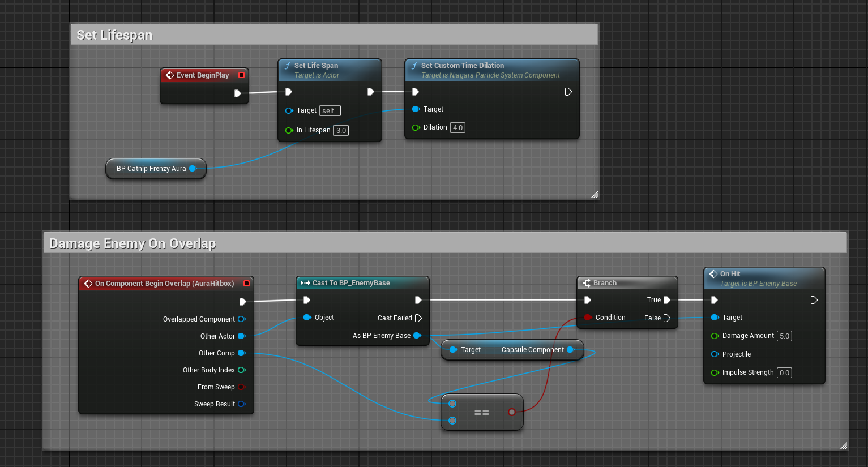Click the bottom input pin of equals node
The image size is (868, 467).
452,421
